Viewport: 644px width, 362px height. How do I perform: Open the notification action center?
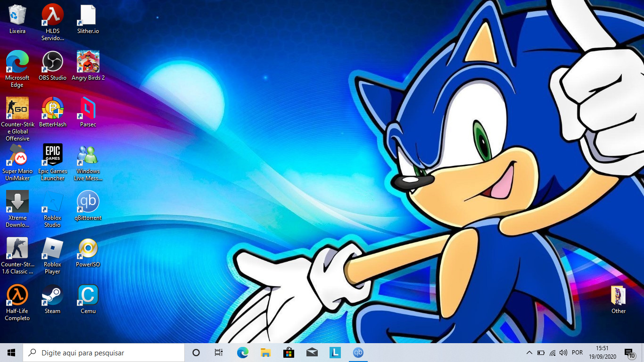click(x=629, y=353)
